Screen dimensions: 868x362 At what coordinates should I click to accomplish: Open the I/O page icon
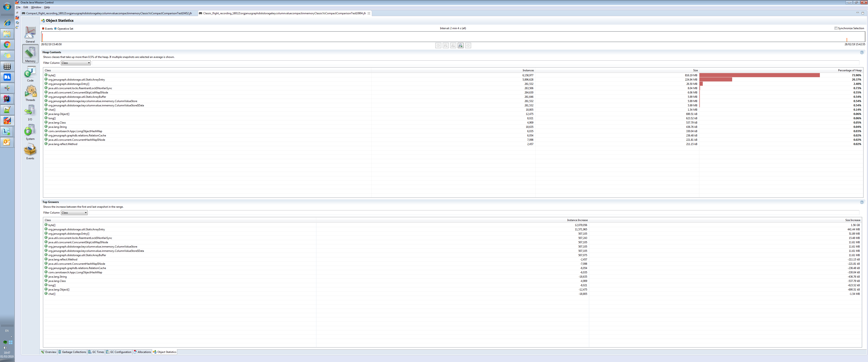coord(30,111)
